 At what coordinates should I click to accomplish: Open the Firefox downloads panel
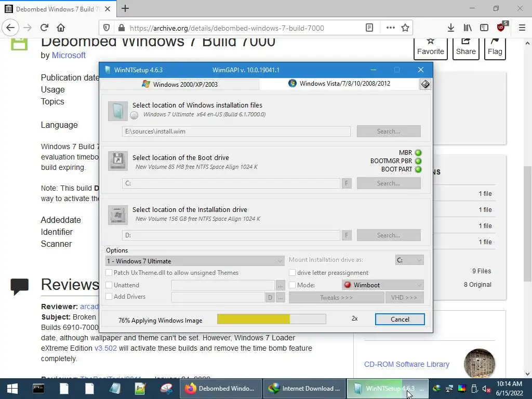[x=451, y=28]
